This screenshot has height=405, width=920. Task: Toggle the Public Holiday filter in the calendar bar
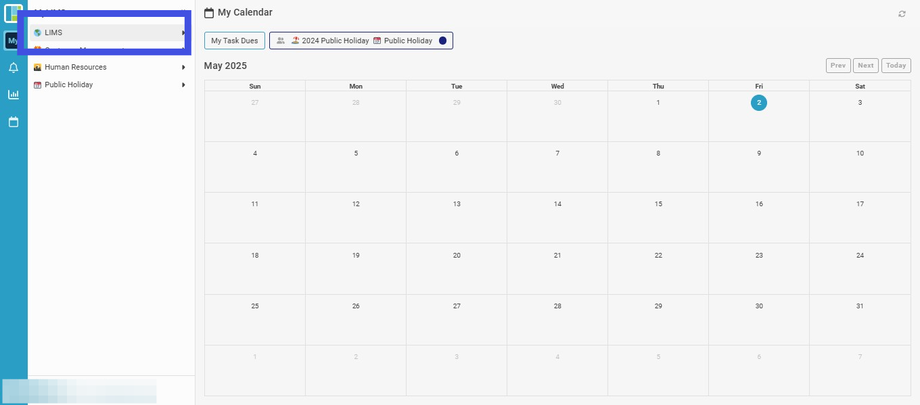point(402,40)
